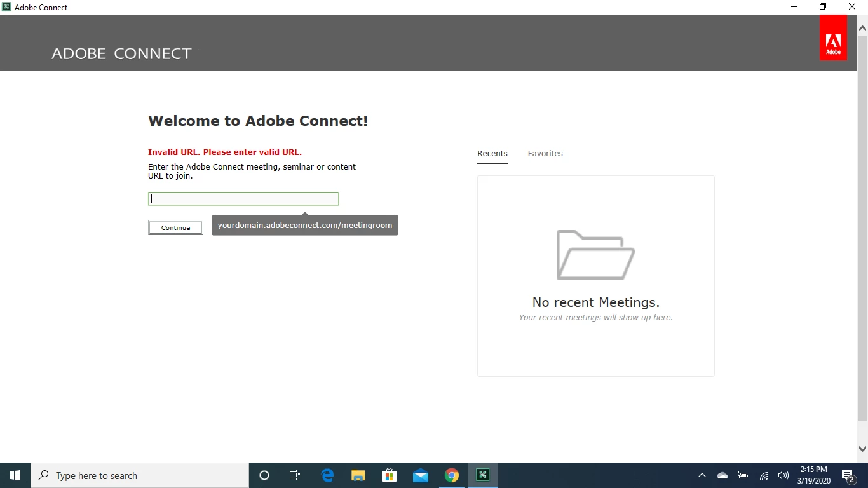Click the Continue button
The width and height of the screenshot is (868, 488).
coord(176,227)
